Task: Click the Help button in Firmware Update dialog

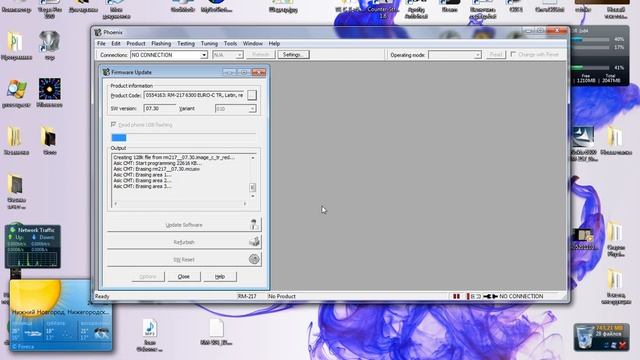Action: (x=220, y=276)
